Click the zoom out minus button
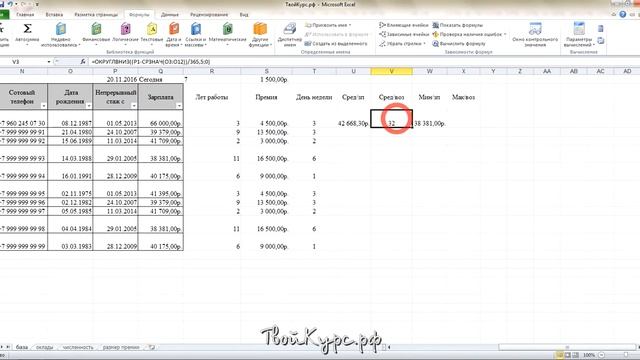The width and height of the screenshot is (640, 360). click(x=601, y=355)
